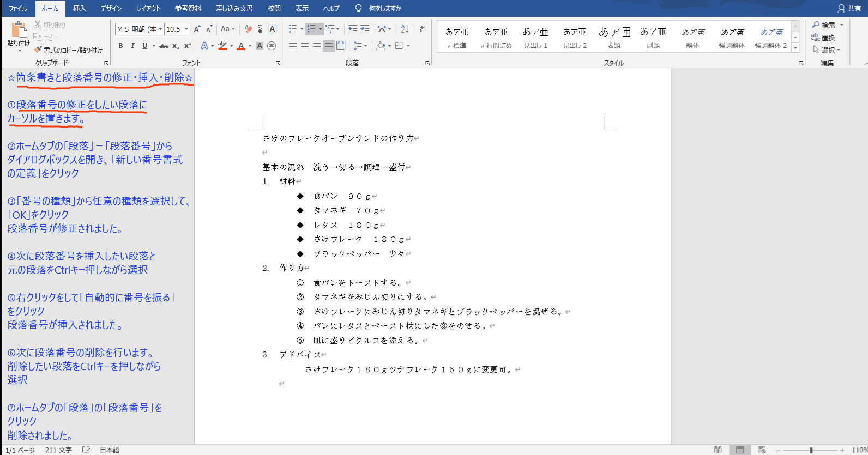Image resolution: width=868 pixels, height=455 pixels.
Task: Increase indent in the paragraph group
Action: [365, 29]
